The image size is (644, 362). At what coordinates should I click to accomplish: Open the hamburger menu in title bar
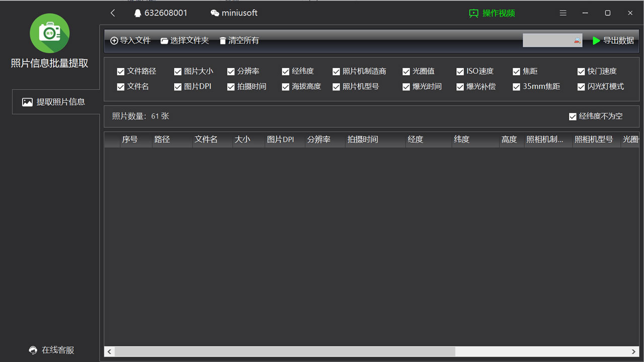562,13
